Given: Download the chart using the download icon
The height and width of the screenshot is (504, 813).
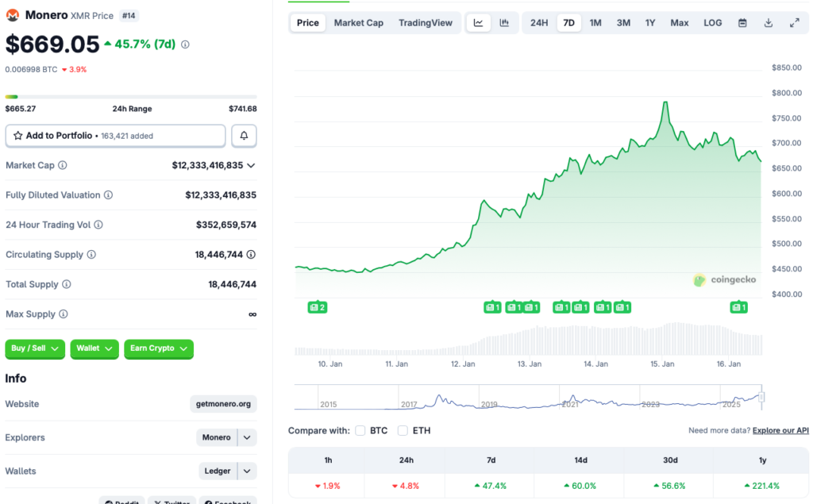Looking at the screenshot, I should click(x=768, y=22).
